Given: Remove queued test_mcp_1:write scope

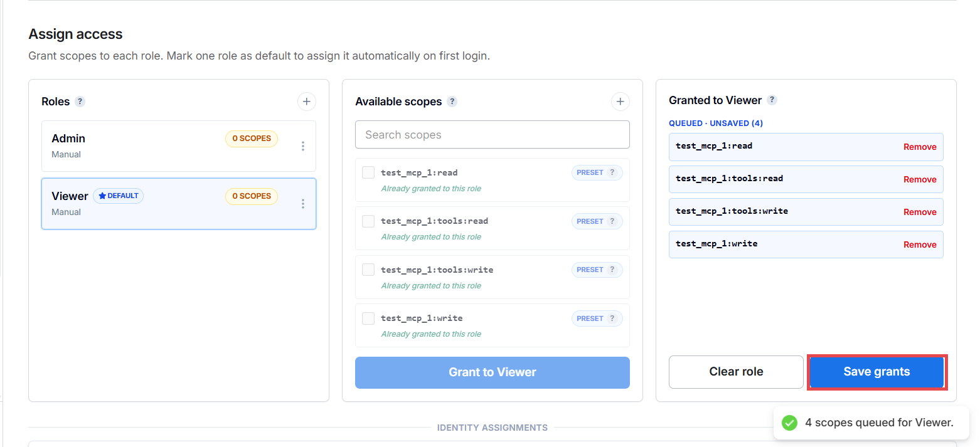Looking at the screenshot, I should click(x=920, y=245).
